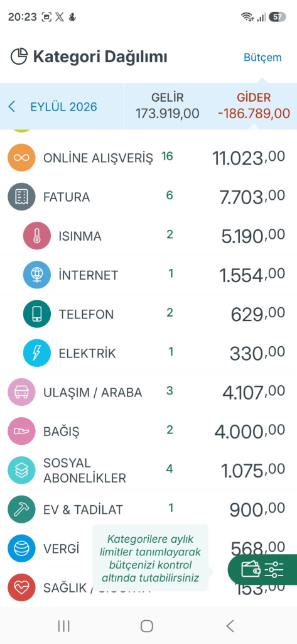This screenshot has width=297, height=644.
Task: Select the Ev & Tadilat hammer icon
Action: (x=21, y=510)
